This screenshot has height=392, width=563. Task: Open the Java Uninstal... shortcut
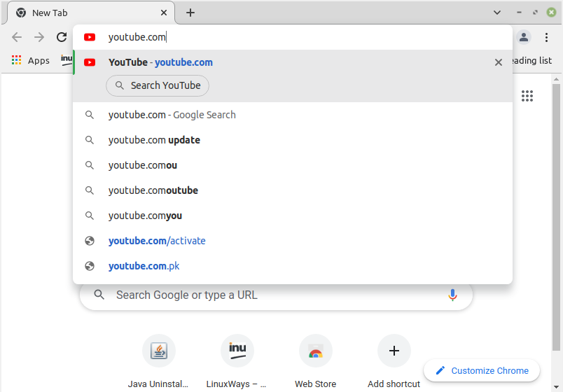tap(159, 361)
